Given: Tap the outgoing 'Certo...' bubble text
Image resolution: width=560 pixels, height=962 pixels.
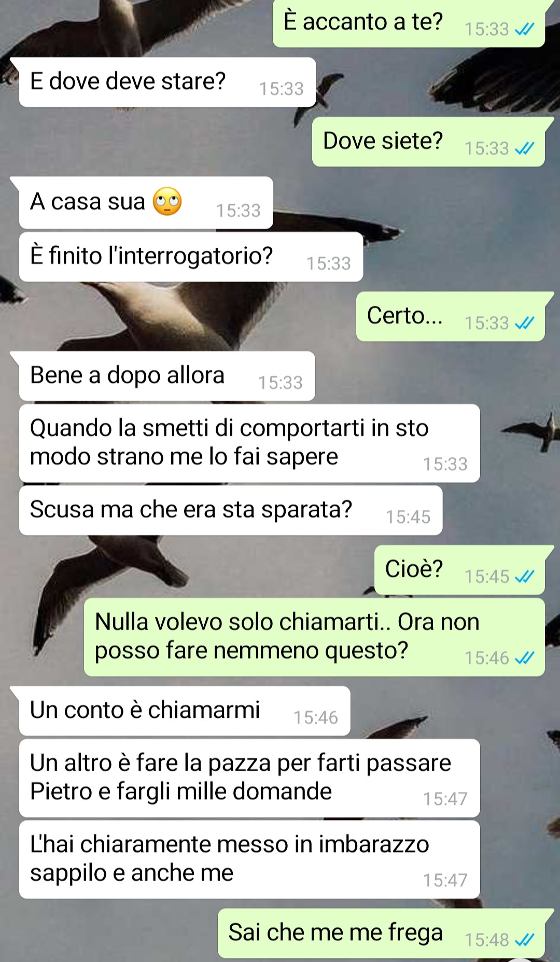Looking at the screenshot, I should [405, 315].
